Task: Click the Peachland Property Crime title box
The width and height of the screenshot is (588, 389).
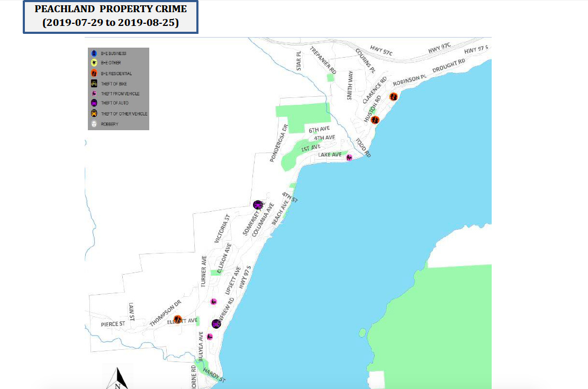Action: tap(111, 16)
